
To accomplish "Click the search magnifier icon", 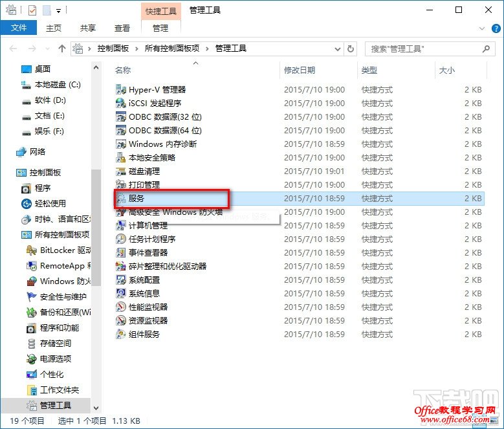I will (x=486, y=49).
